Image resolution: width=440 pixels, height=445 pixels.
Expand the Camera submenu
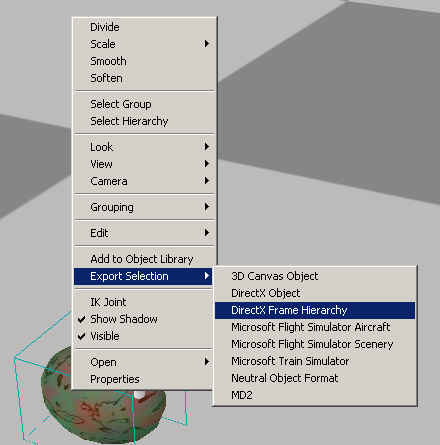point(144,181)
